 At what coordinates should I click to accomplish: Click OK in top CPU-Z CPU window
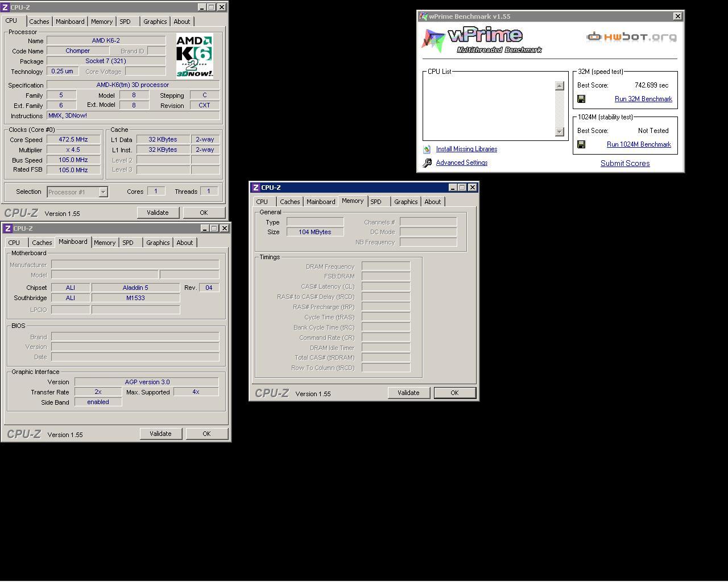204,213
